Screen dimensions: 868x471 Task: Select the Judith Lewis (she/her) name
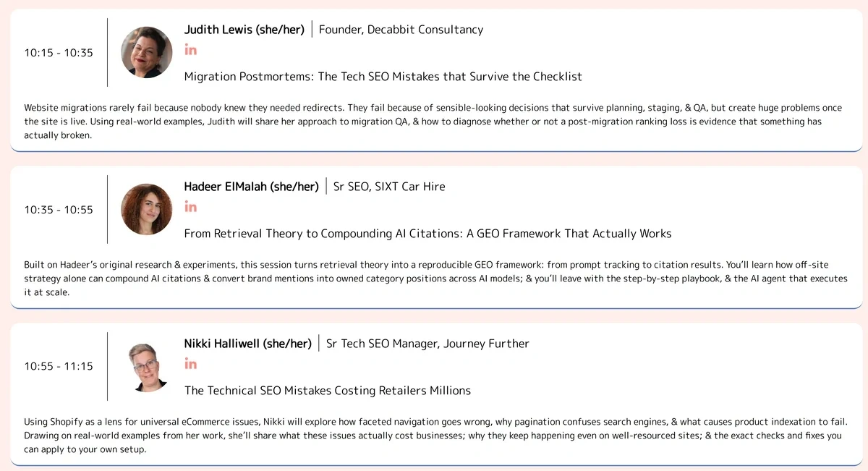[x=244, y=30]
